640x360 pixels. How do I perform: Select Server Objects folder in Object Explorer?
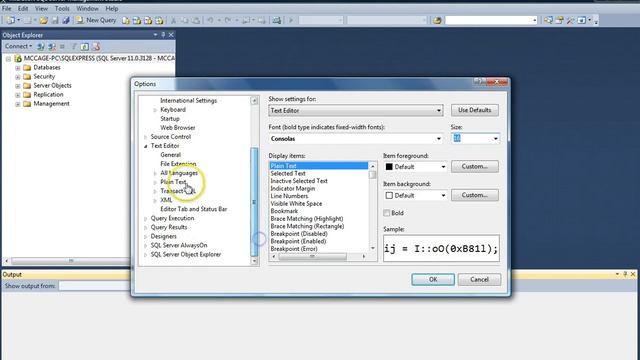point(52,86)
